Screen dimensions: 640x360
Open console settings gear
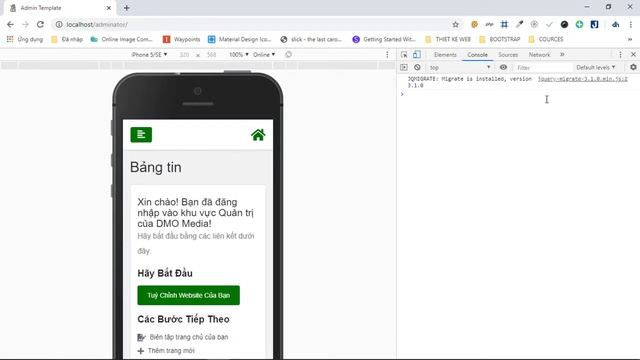coord(633,67)
